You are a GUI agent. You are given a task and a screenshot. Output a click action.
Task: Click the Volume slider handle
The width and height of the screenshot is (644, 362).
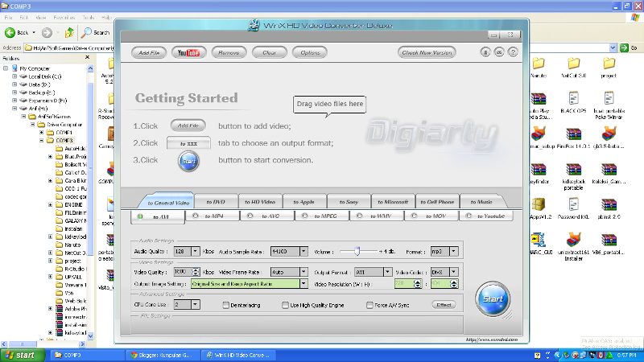pos(357,251)
